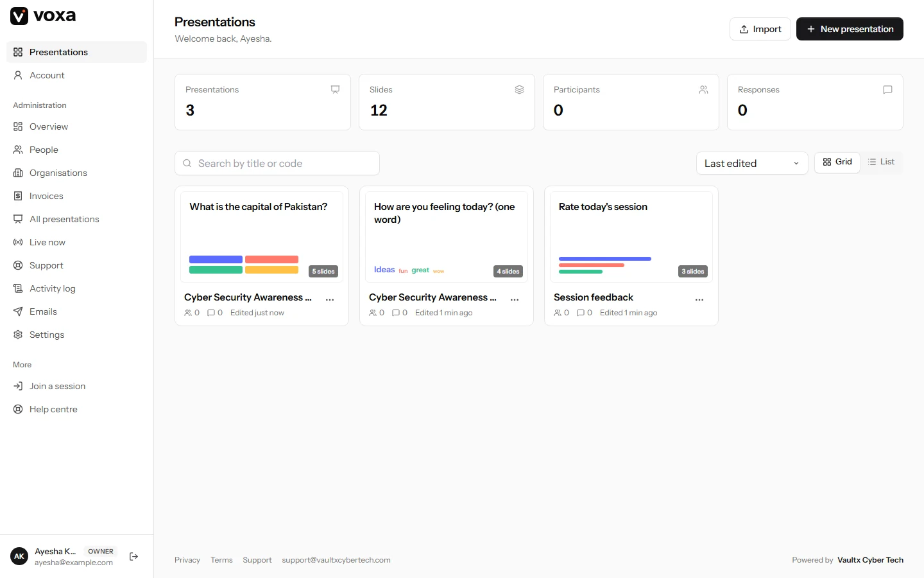
Task: Open the Rate today's session thumbnail
Action: click(631, 237)
